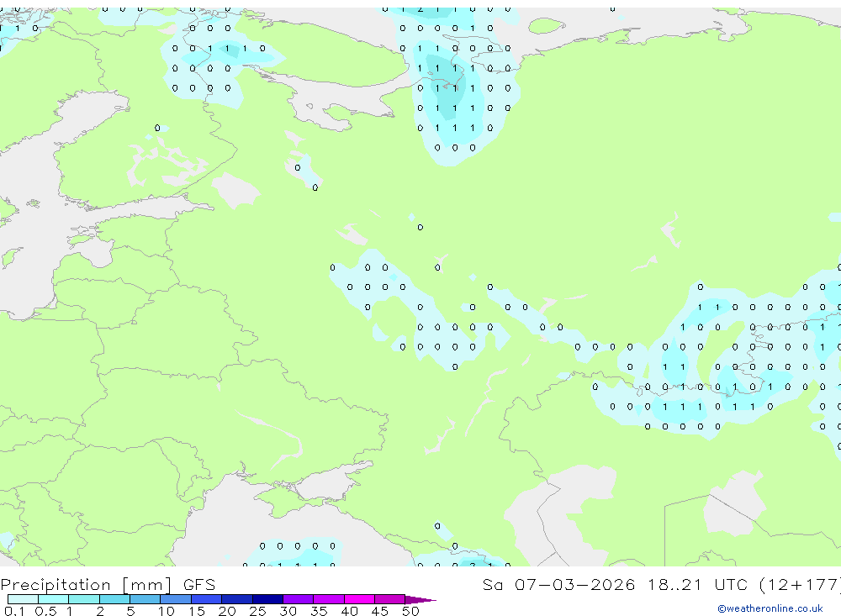
Task: Click the legend label '30'
Action: (x=288, y=611)
